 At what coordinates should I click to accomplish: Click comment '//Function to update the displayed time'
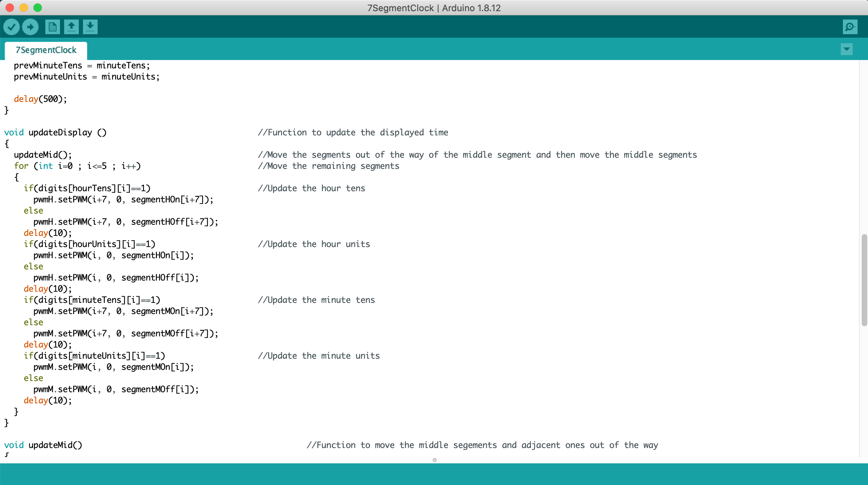(353, 133)
